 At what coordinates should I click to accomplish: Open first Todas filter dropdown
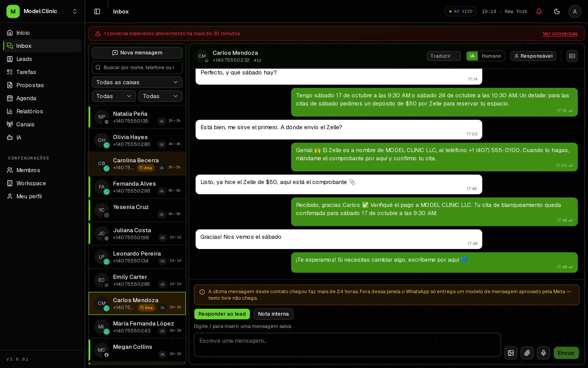[x=114, y=96]
